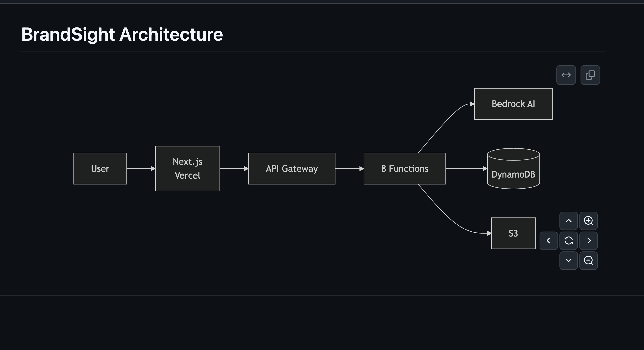Click the zoom out magnifier icon
Image resolution: width=644 pixels, height=350 pixels.
click(x=588, y=261)
